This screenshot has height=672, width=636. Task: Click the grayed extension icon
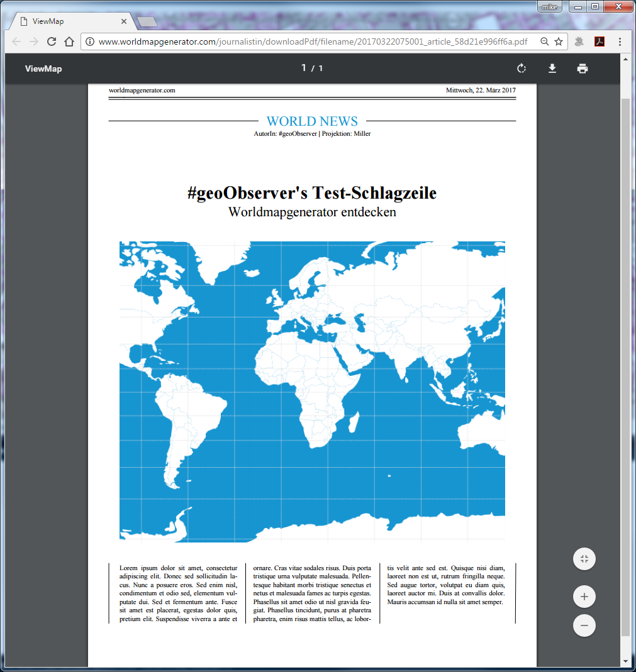point(579,41)
